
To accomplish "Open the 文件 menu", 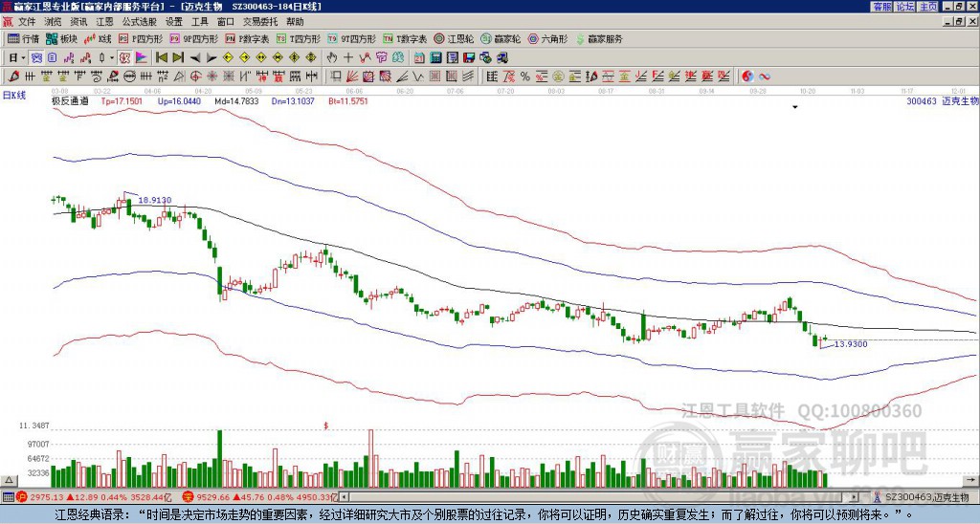I will coord(27,22).
